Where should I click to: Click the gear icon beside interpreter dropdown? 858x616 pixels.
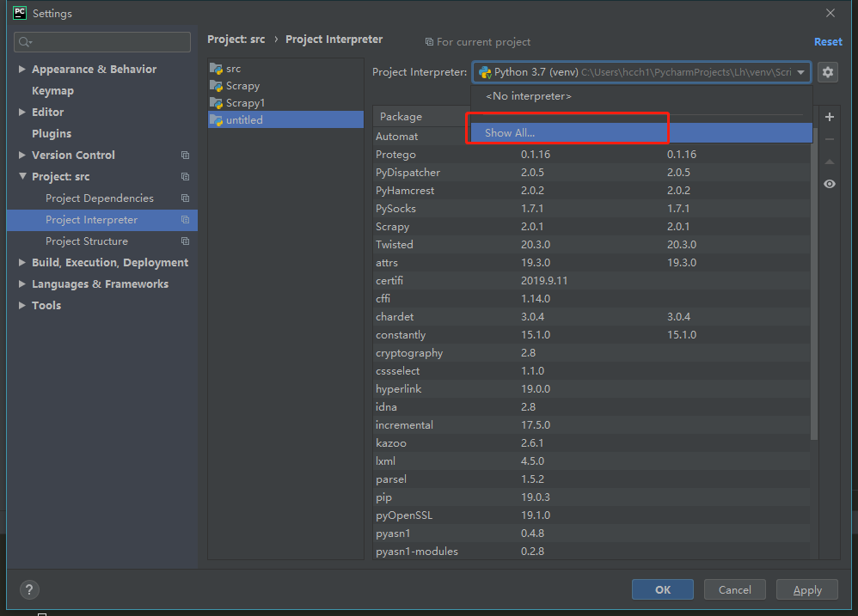click(827, 72)
